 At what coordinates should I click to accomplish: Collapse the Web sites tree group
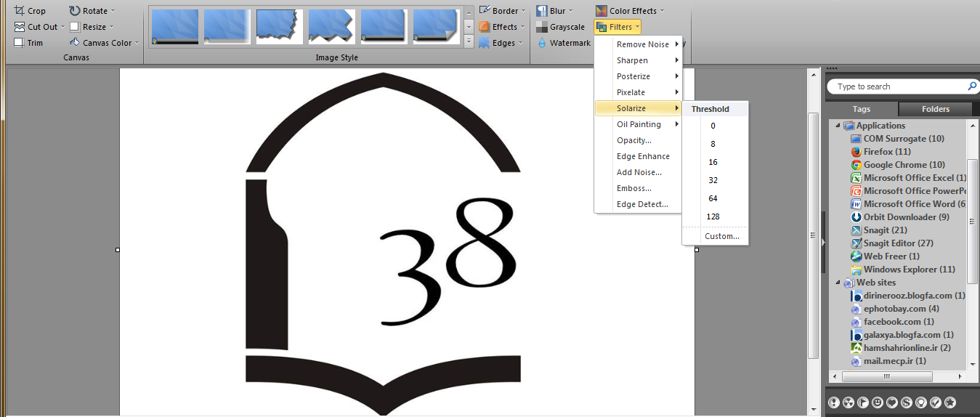(838, 283)
